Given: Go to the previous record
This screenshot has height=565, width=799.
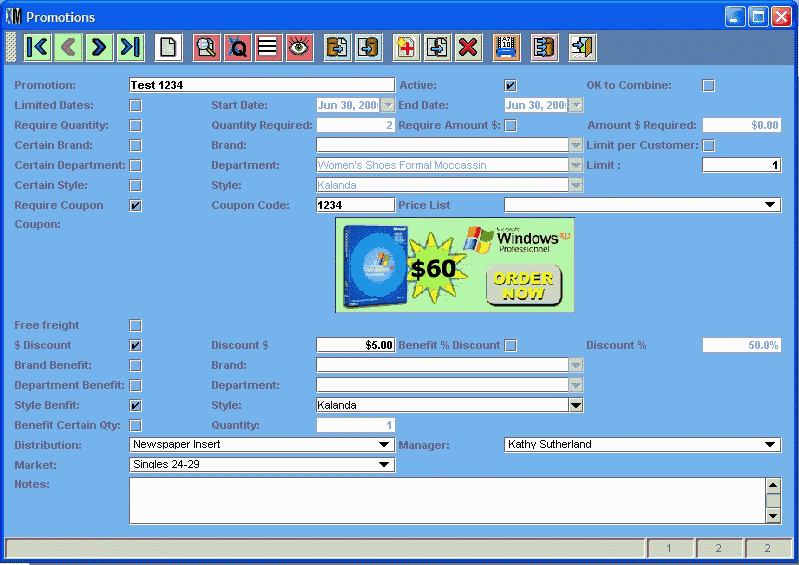Looking at the screenshot, I should pyautogui.click(x=68, y=47).
